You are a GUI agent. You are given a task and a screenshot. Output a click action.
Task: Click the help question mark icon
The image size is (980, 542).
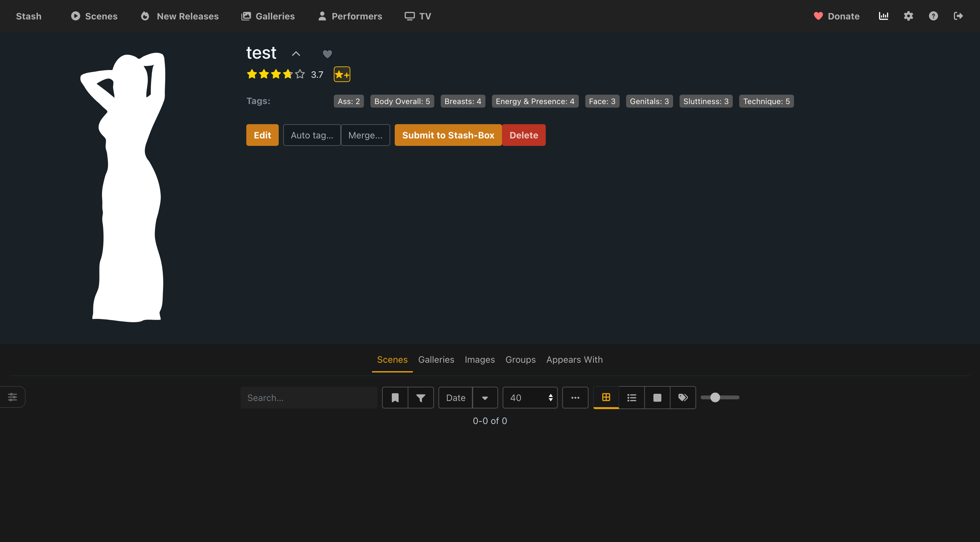pyautogui.click(x=933, y=16)
